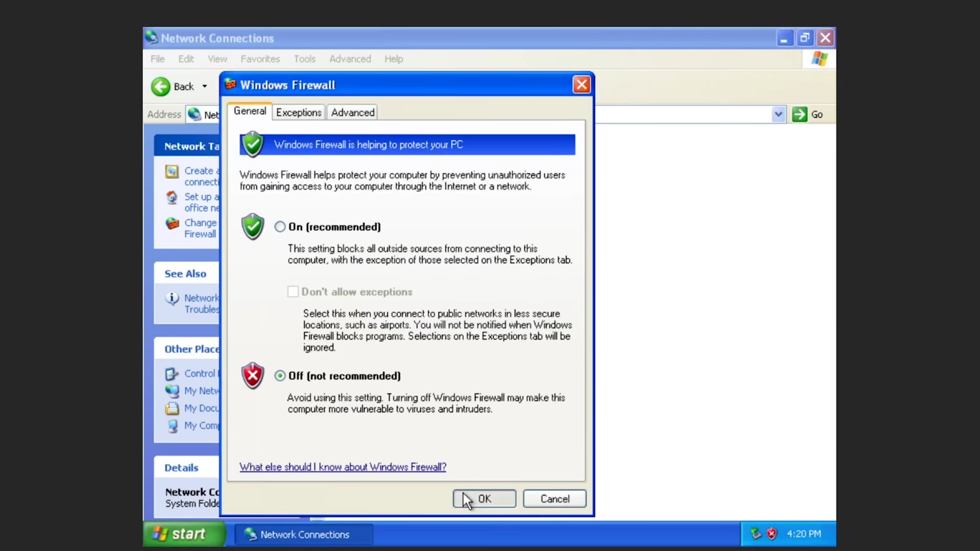Collapse the Details panel header

pos(187,468)
